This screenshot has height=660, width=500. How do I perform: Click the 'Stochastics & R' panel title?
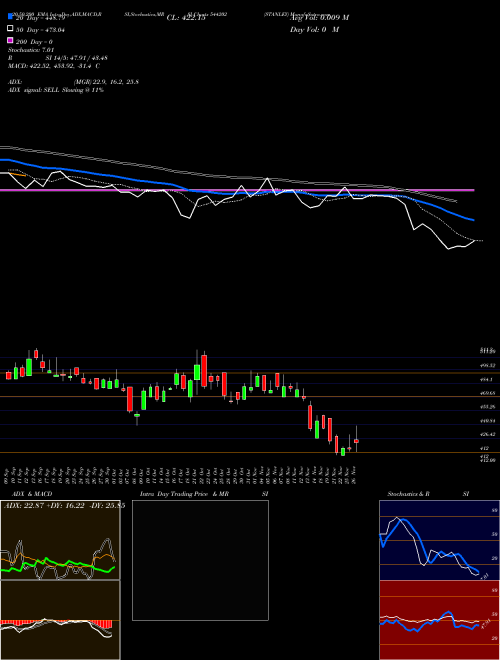pos(408,494)
